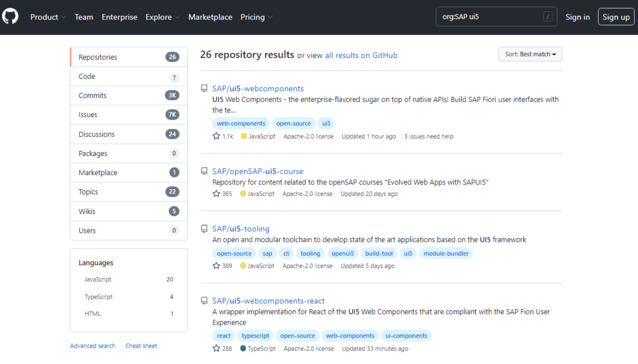Click the slash shortcut icon in search

pos(548,17)
